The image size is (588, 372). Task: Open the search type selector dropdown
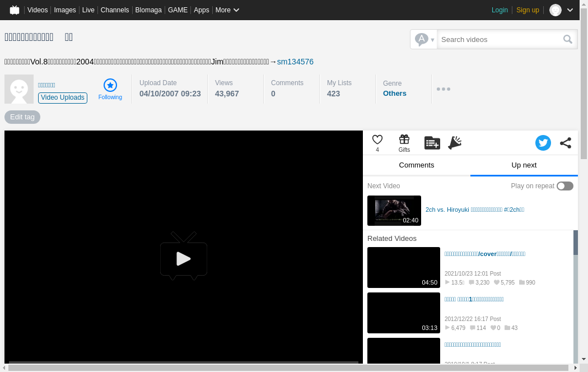coord(424,39)
